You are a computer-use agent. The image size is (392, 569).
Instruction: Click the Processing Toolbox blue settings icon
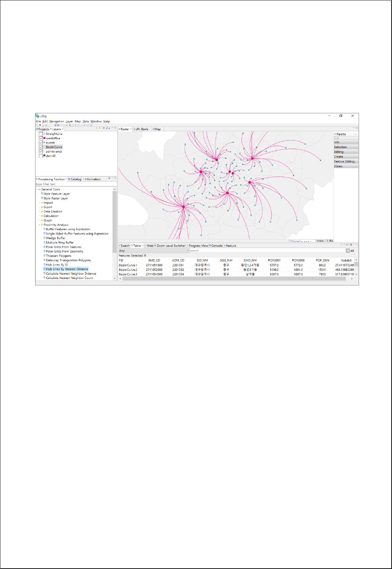109,178
